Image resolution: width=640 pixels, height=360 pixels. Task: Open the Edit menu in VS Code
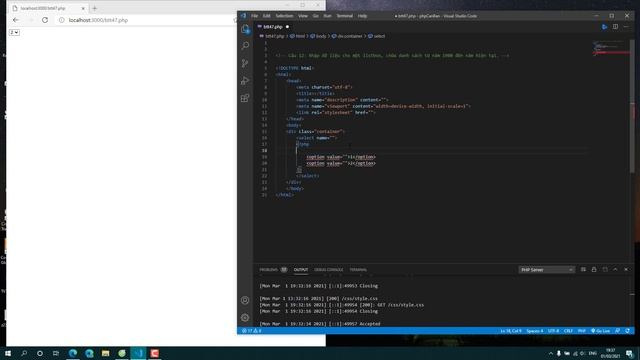pos(267,16)
